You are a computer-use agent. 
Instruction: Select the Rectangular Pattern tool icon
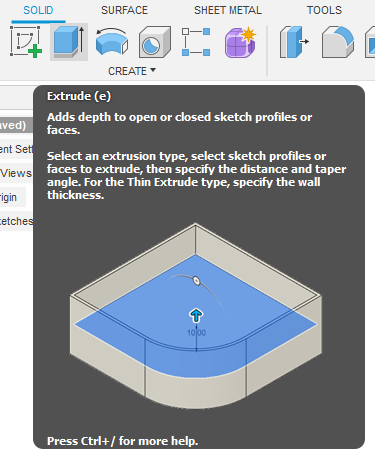point(196,42)
